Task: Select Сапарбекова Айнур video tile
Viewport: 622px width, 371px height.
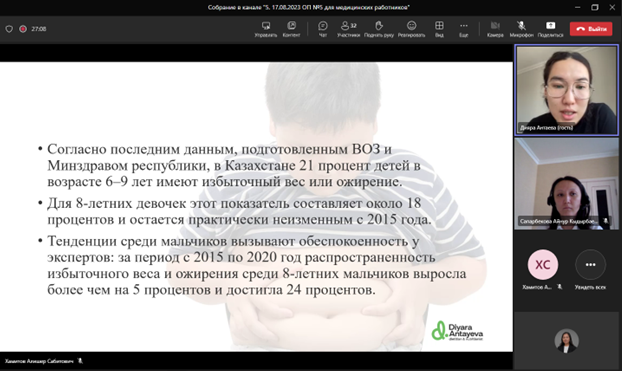Action: point(566,184)
